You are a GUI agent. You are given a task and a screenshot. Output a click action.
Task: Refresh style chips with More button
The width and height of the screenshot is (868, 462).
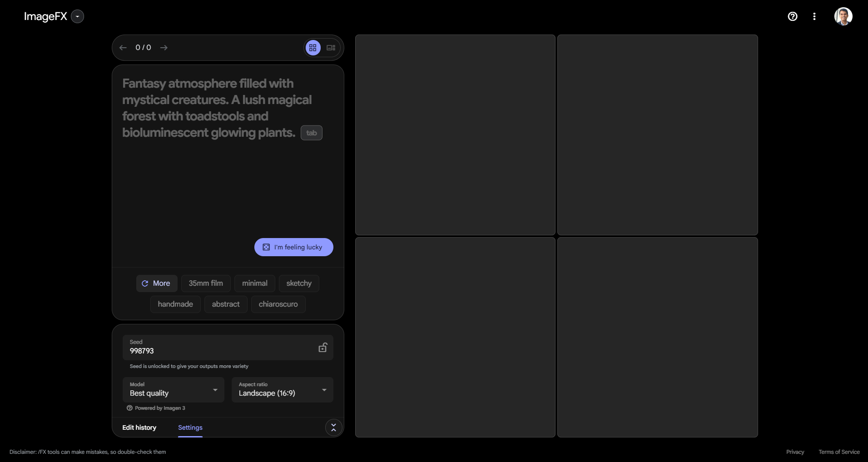(157, 283)
